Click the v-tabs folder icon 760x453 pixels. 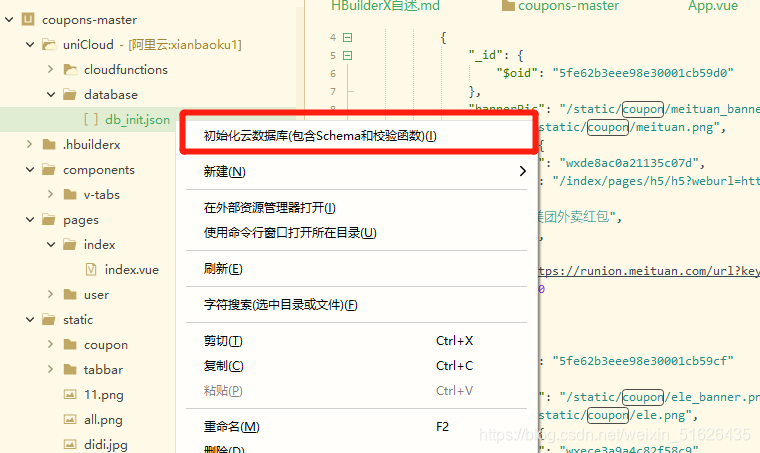pyautogui.click(x=70, y=195)
